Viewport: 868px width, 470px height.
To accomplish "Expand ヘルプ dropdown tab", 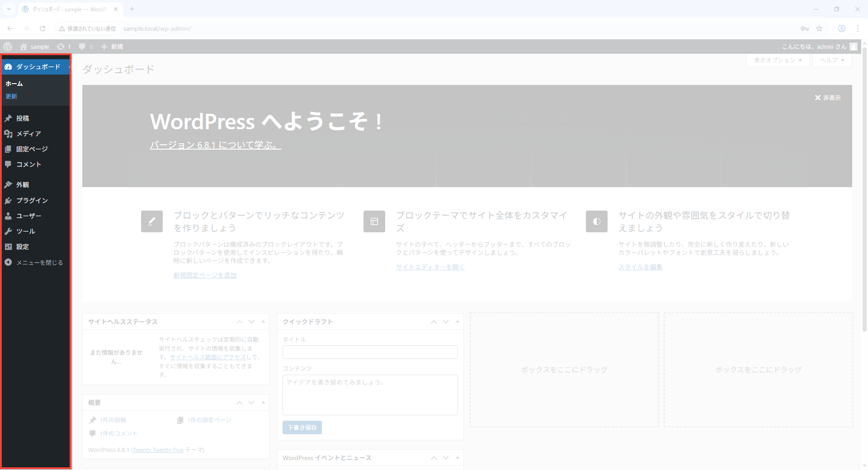I will click(832, 60).
